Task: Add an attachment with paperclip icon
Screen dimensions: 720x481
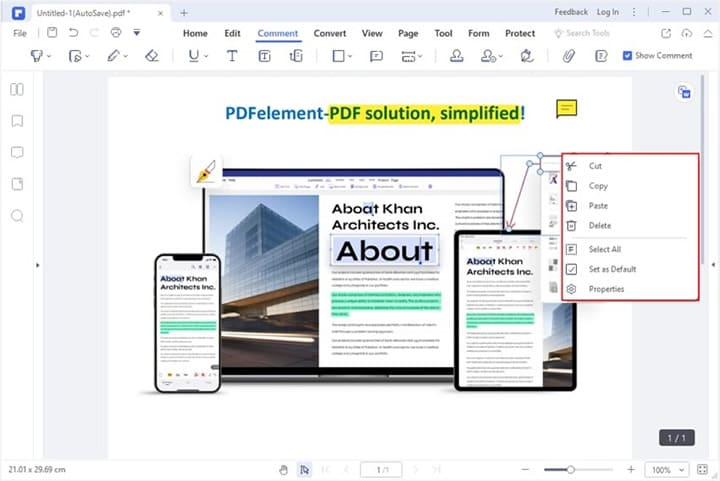Action: 568,56
